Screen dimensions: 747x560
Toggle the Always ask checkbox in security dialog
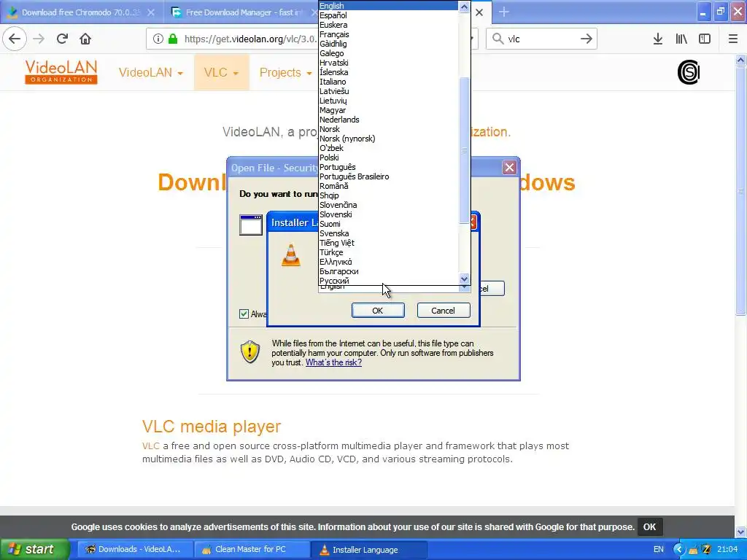(x=244, y=314)
